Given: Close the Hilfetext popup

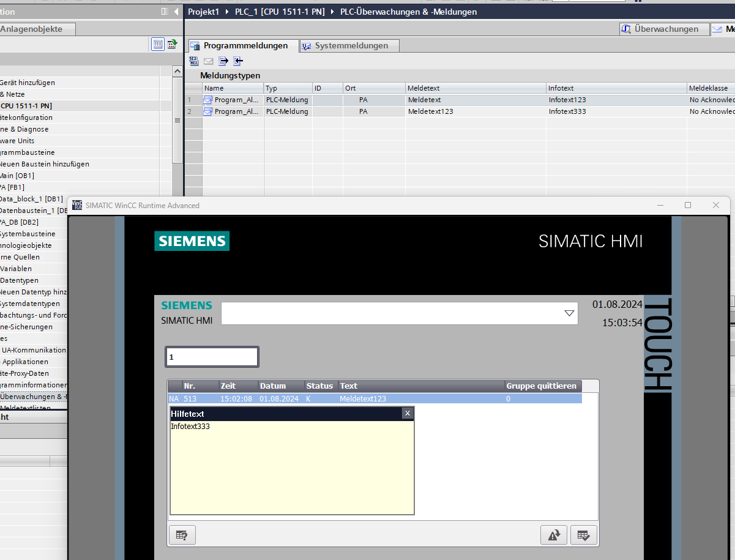Looking at the screenshot, I should 408,413.
